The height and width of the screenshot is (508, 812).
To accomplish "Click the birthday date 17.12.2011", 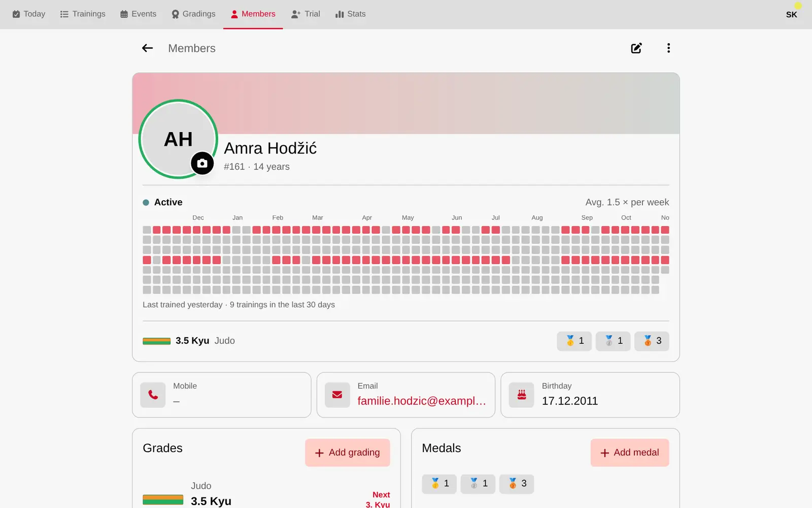I will tap(570, 401).
